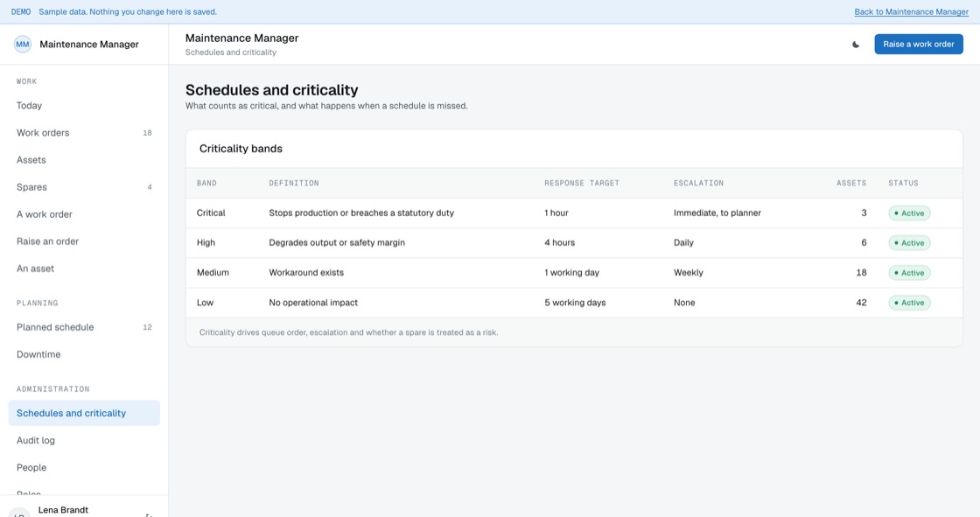Click '5 working days' response target
The height and width of the screenshot is (517, 980).
pyautogui.click(x=574, y=303)
